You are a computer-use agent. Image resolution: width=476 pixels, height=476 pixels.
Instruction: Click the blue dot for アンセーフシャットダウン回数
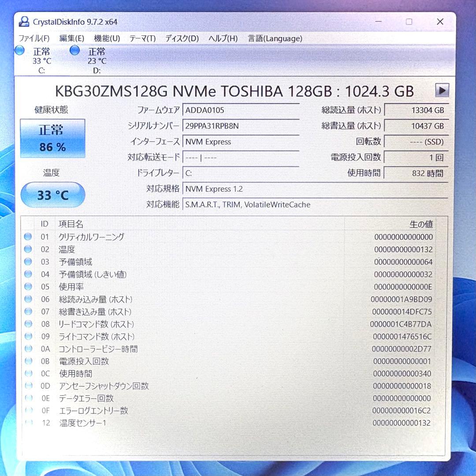(27, 386)
